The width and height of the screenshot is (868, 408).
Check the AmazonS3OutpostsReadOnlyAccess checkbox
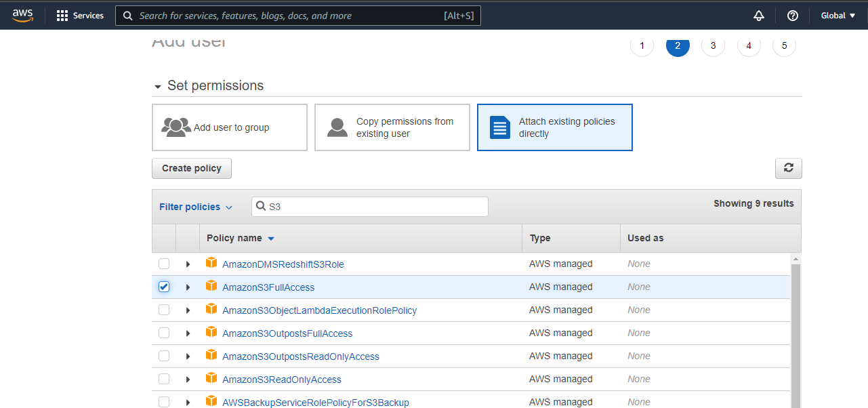pos(164,356)
